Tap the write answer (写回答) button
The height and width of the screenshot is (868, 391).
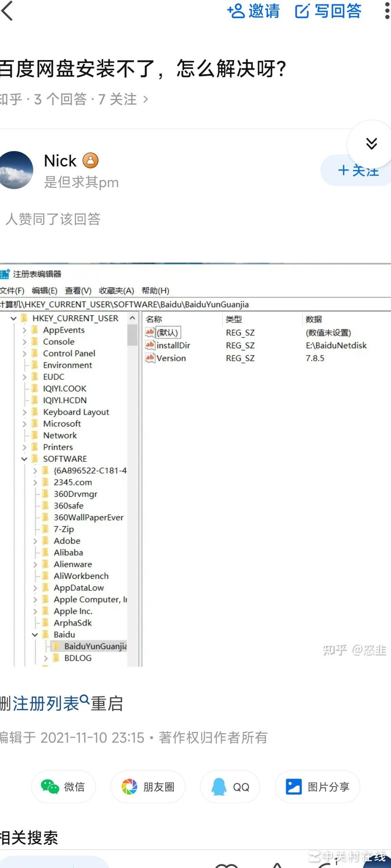(x=329, y=11)
